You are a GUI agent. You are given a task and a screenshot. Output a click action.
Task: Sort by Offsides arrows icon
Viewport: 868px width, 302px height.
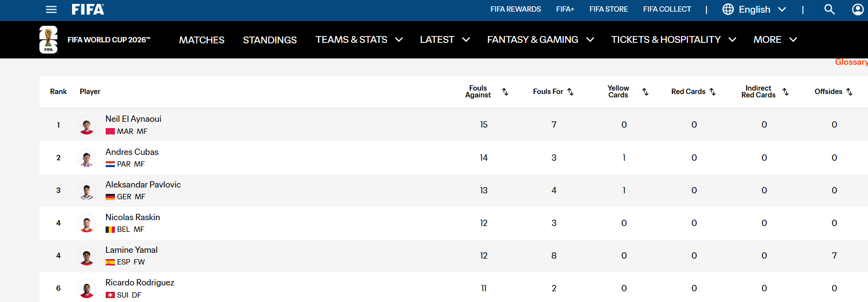coord(850,92)
